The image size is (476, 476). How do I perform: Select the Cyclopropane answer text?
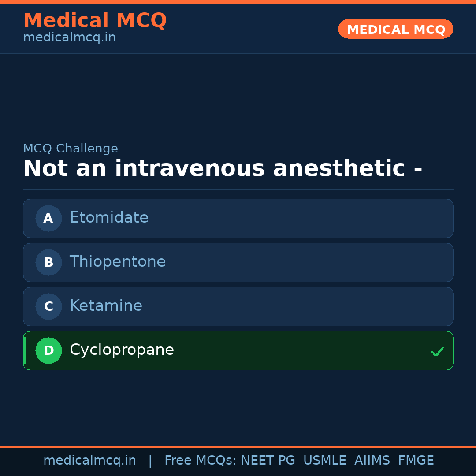[122, 350]
